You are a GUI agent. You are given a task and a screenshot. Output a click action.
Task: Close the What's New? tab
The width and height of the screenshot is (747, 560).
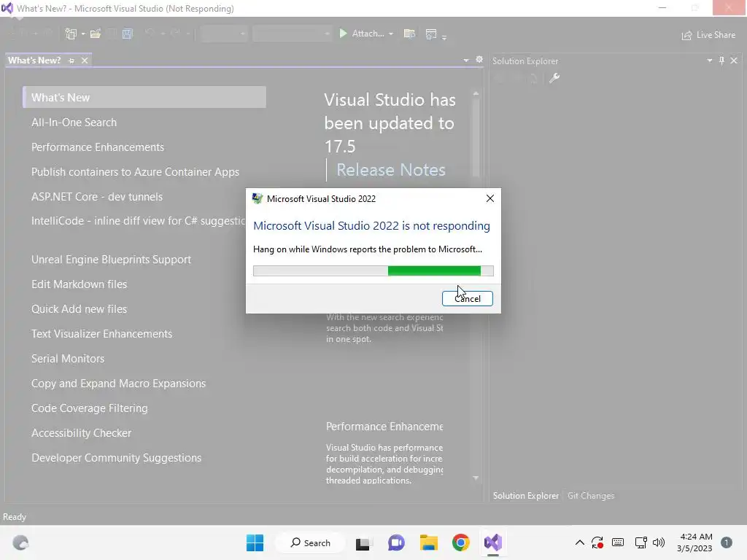85,61
